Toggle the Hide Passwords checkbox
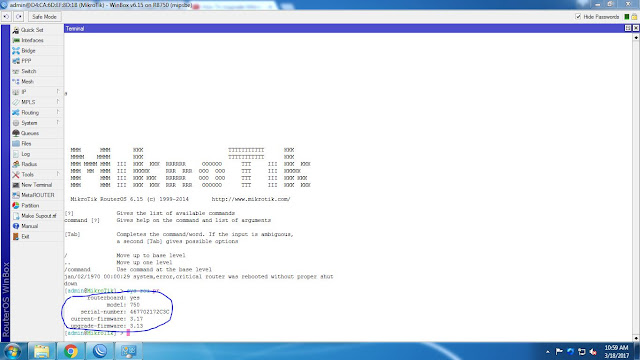This screenshot has width=640, height=360. click(578, 17)
